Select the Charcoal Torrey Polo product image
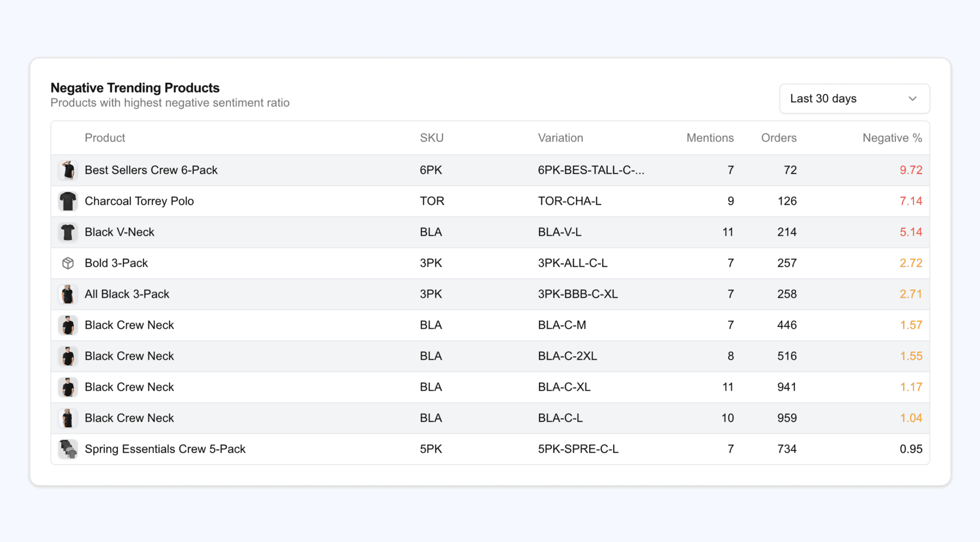The height and width of the screenshot is (542, 980). tap(68, 201)
